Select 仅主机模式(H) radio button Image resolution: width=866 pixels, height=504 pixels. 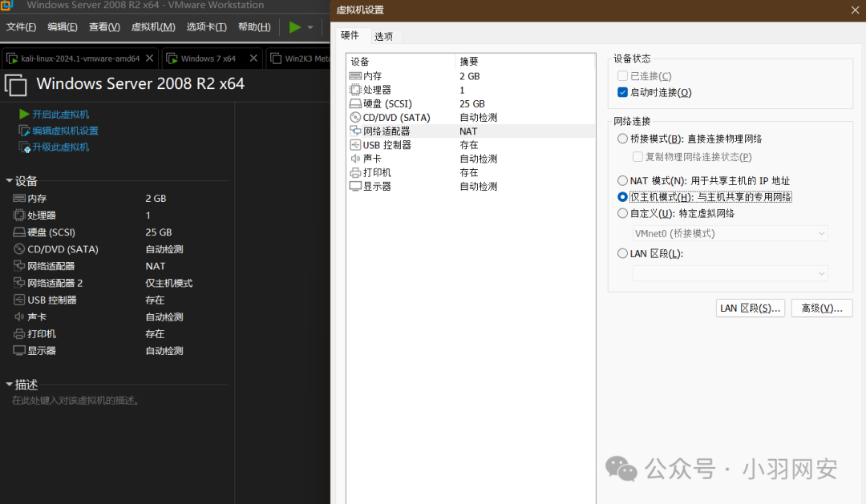[622, 197]
